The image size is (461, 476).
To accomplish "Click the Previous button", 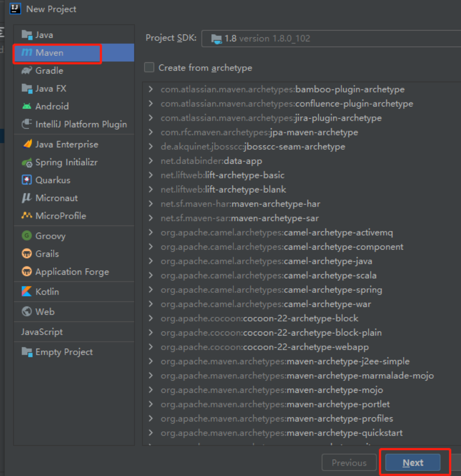I will pos(349,463).
